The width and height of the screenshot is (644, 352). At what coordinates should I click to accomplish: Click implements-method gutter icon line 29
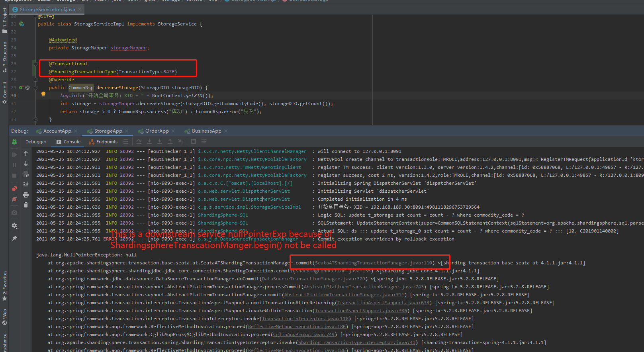(21, 88)
